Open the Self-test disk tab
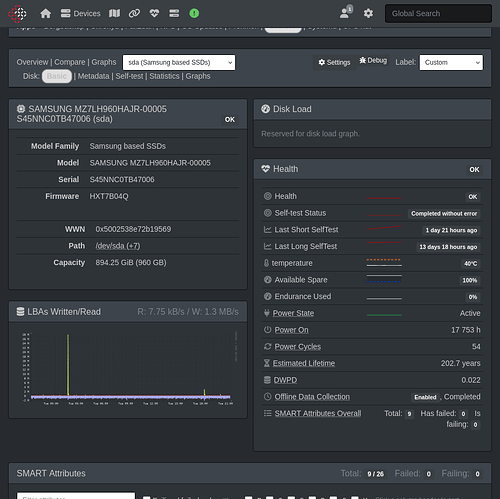The height and width of the screenshot is (499, 500). (x=129, y=76)
